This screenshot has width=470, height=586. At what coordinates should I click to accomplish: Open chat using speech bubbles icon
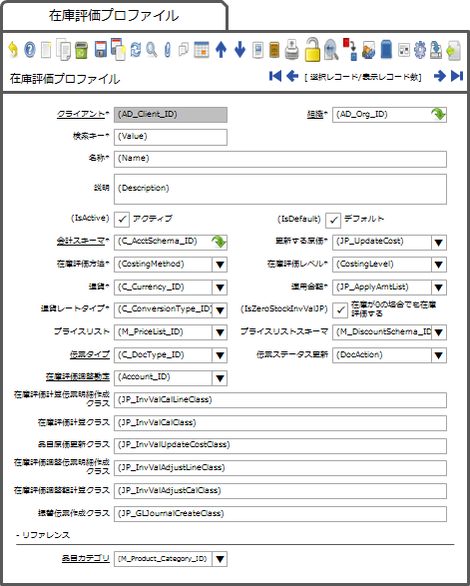[183, 50]
